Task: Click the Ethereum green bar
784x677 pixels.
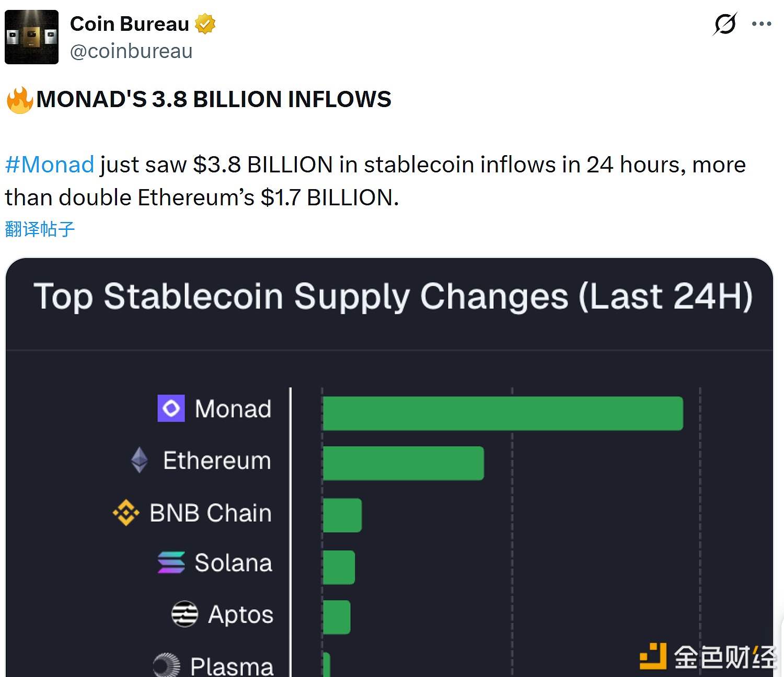Action: click(x=403, y=463)
